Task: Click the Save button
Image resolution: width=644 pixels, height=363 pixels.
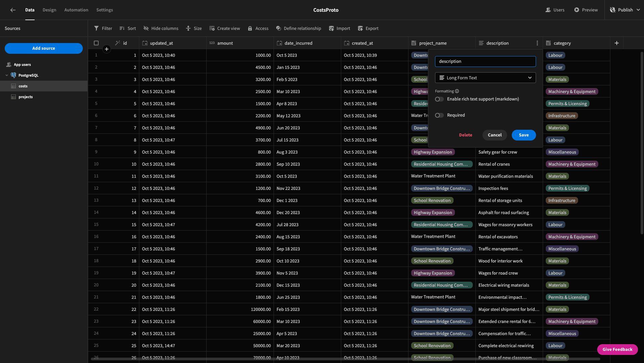Action: click(x=524, y=135)
